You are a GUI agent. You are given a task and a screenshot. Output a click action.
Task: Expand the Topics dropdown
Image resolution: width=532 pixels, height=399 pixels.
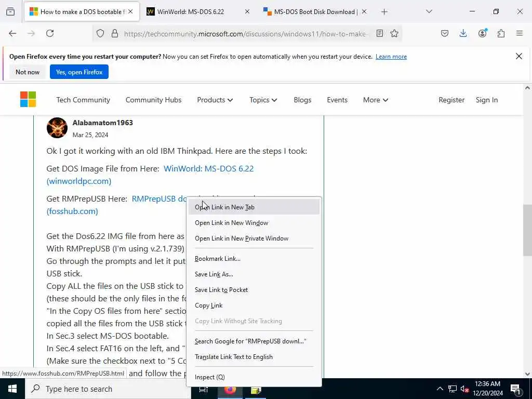tap(263, 100)
